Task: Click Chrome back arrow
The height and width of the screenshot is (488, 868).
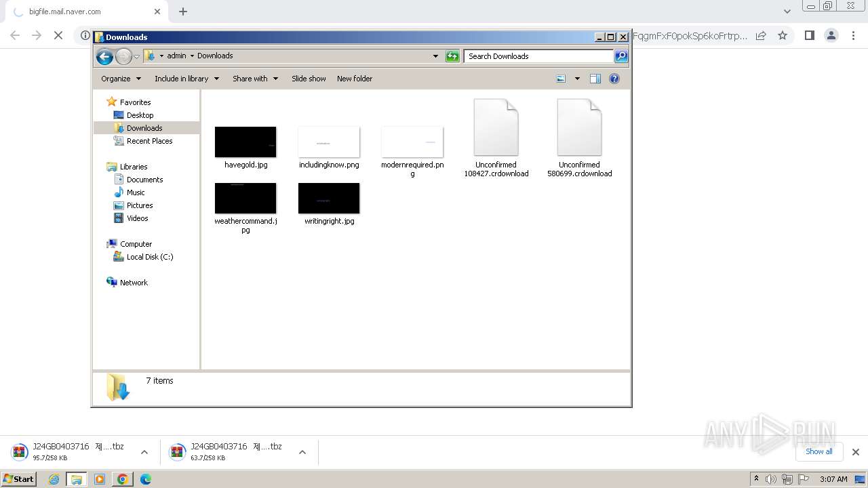Action: click(x=15, y=35)
